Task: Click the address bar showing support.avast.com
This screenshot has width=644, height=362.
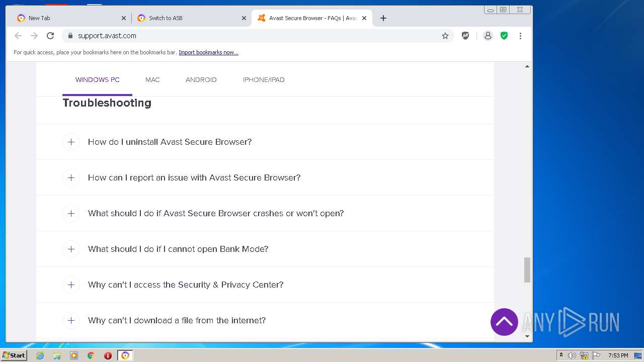Action: (257, 36)
